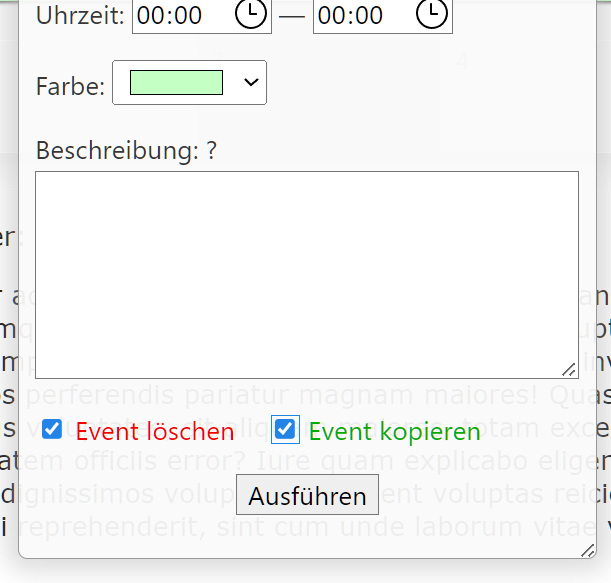Click the red Event löschen label

[155, 432]
